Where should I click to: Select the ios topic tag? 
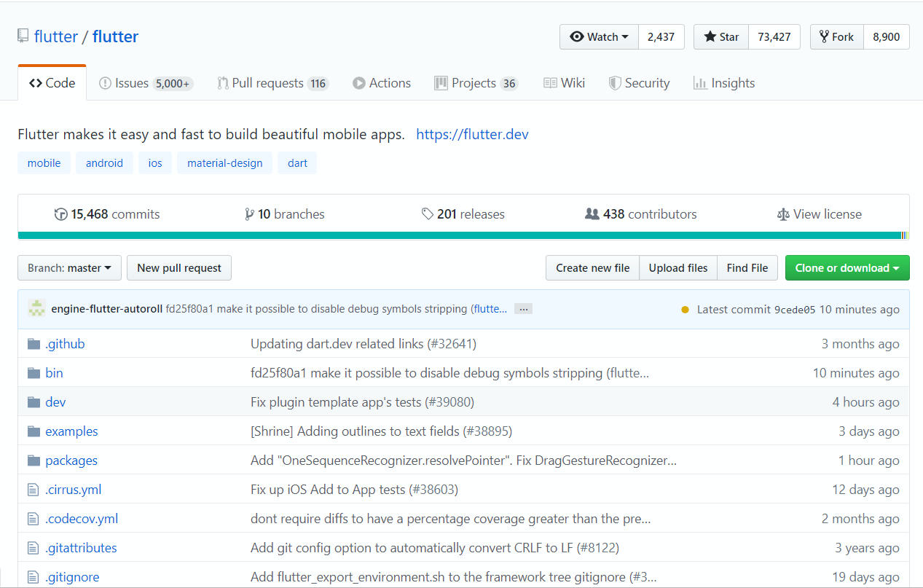pyautogui.click(x=155, y=163)
